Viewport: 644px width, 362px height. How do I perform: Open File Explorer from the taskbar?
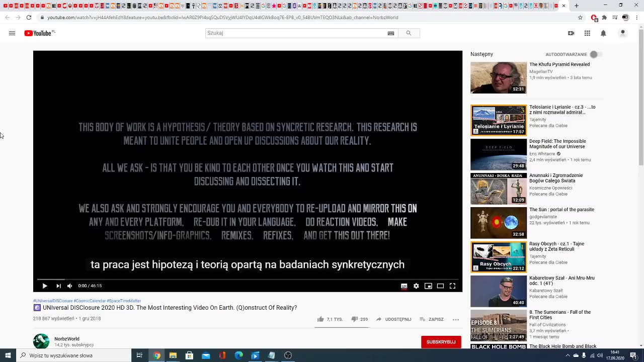click(x=173, y=355)
